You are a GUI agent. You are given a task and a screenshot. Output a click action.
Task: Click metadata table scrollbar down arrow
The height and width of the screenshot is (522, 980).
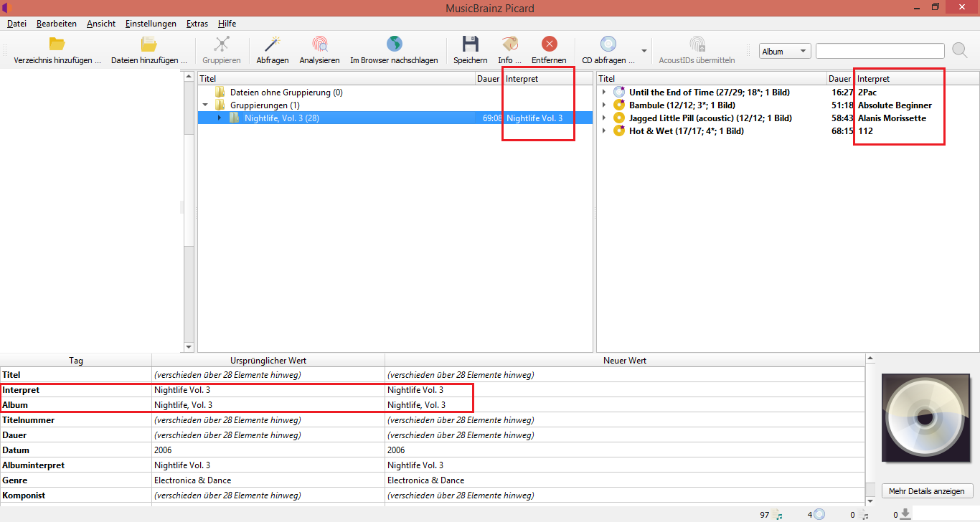[870, 502]
